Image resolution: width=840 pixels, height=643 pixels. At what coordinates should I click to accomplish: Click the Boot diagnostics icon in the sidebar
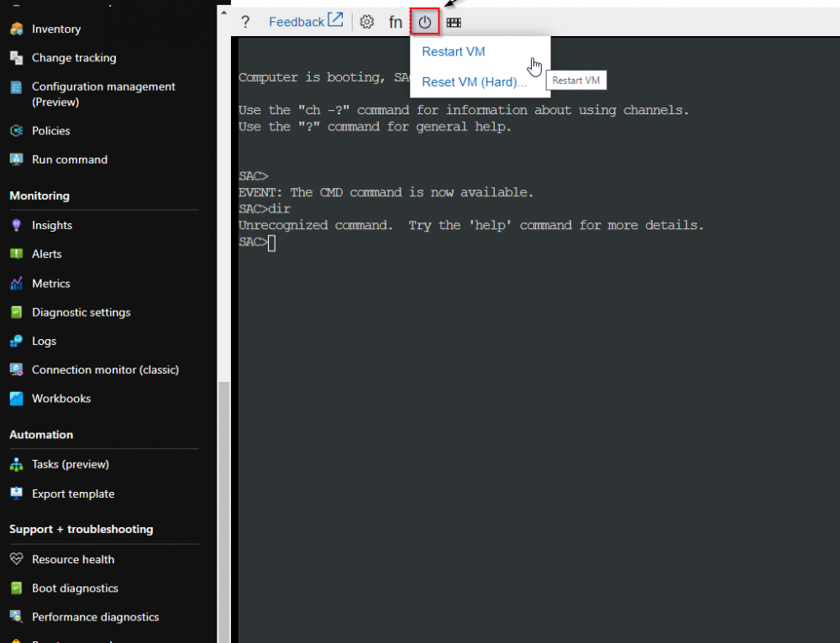[17, 588]
